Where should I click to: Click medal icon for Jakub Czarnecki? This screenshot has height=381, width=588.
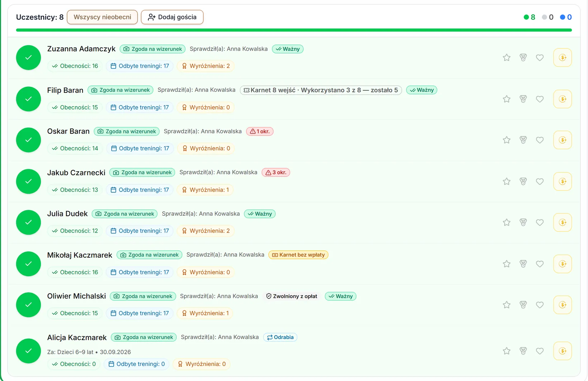click(523, 182)
